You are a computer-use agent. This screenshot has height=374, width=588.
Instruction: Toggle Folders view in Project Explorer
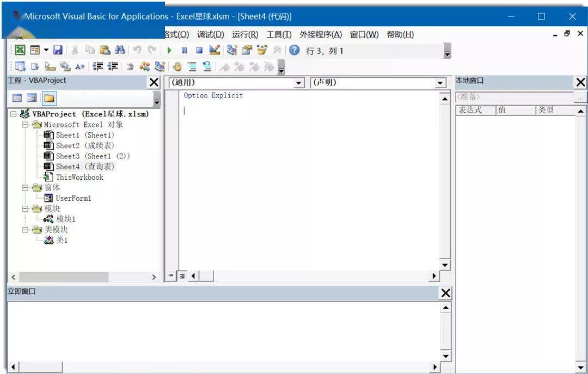coord(50,97)
